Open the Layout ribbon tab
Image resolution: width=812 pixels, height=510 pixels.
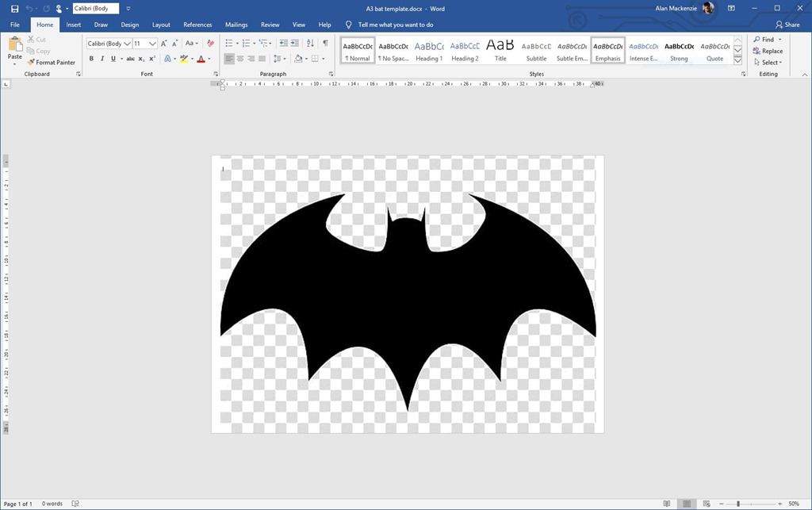161,25
